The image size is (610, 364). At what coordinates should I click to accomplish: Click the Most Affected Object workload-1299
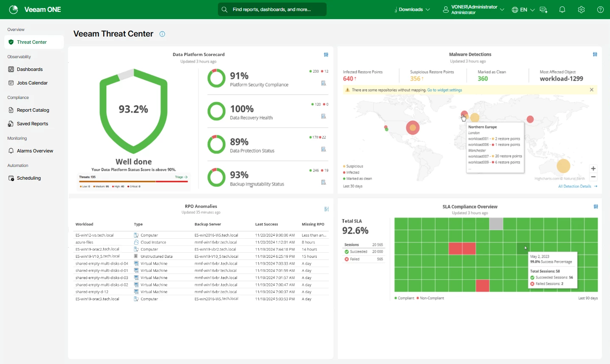pos(562,79)
